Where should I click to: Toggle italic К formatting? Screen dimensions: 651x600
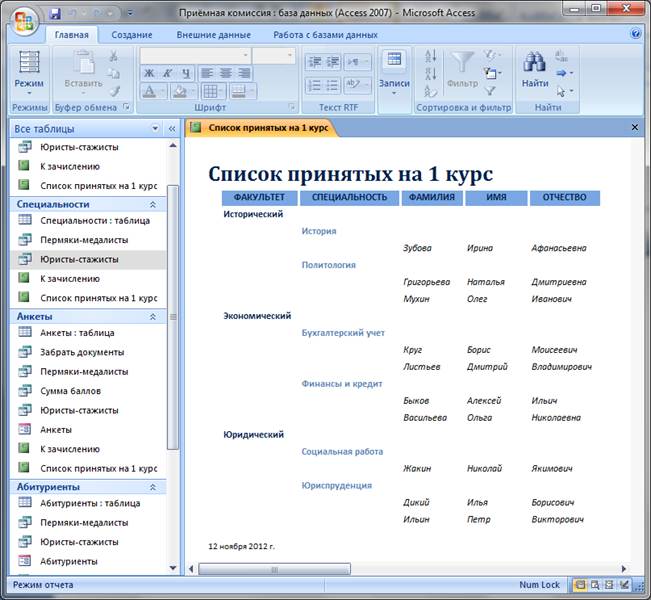pos(167,73)
